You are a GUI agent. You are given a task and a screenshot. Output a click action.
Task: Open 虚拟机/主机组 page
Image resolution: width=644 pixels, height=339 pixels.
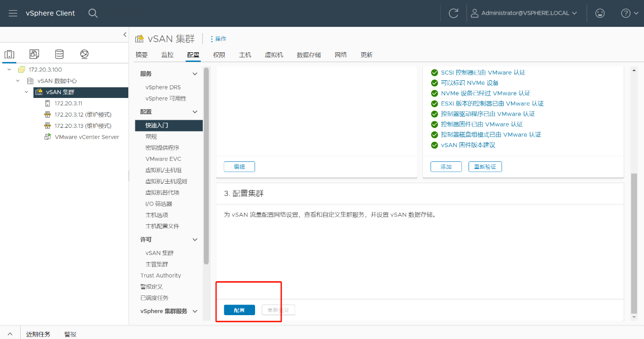[163, 170]
